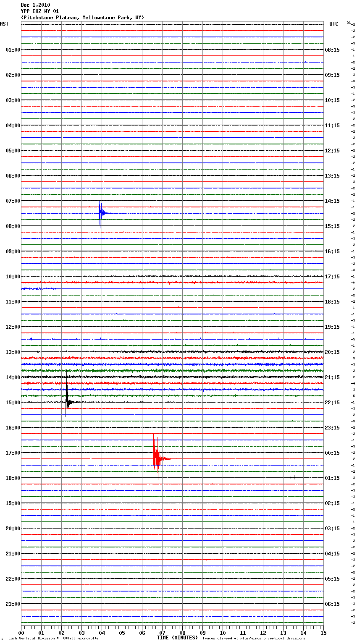Click the "00" minute tick label

(x=21, y=633)
